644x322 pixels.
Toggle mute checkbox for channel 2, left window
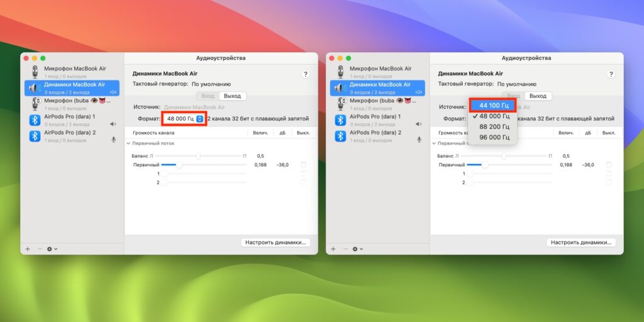tap(304, 182)
